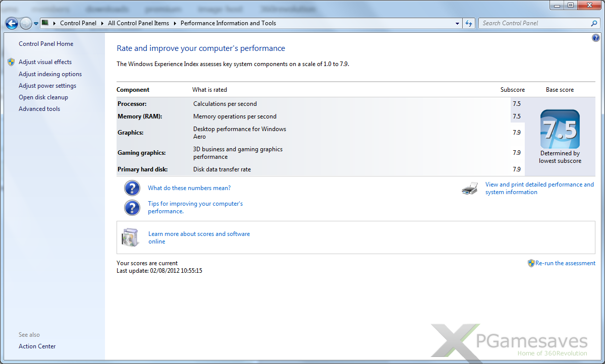Viewport: 605px width, 364px height.
Task: Click the blue Help question mark icon
Action: pos(595,38)
